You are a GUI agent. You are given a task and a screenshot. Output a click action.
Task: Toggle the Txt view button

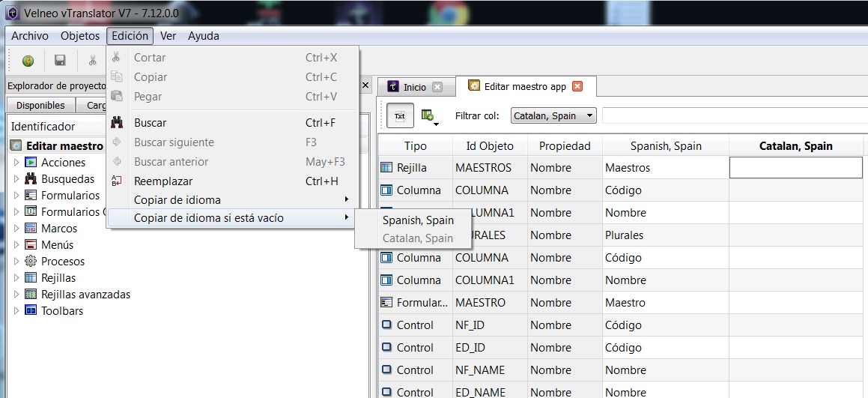coord(400,116)
